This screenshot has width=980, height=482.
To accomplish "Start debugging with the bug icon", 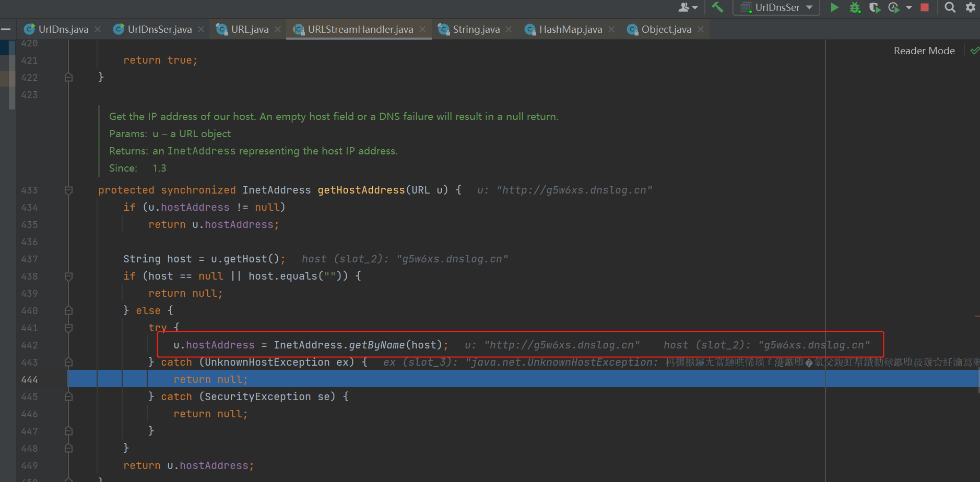I will click(855, 7).
